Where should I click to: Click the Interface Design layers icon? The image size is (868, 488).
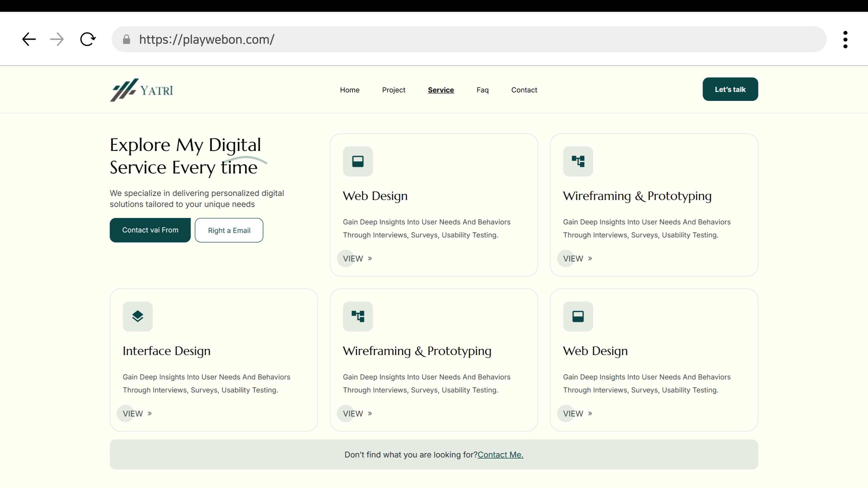coord(137,316)
